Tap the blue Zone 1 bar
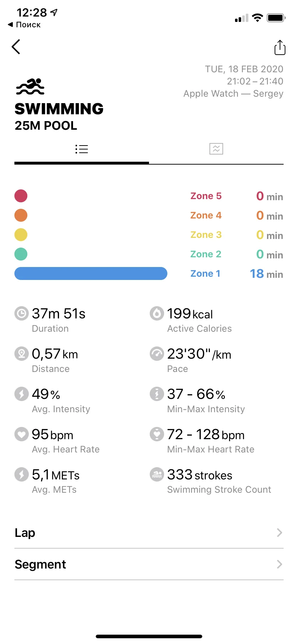This screenshot has height=644, width=298. coord(91,273)
